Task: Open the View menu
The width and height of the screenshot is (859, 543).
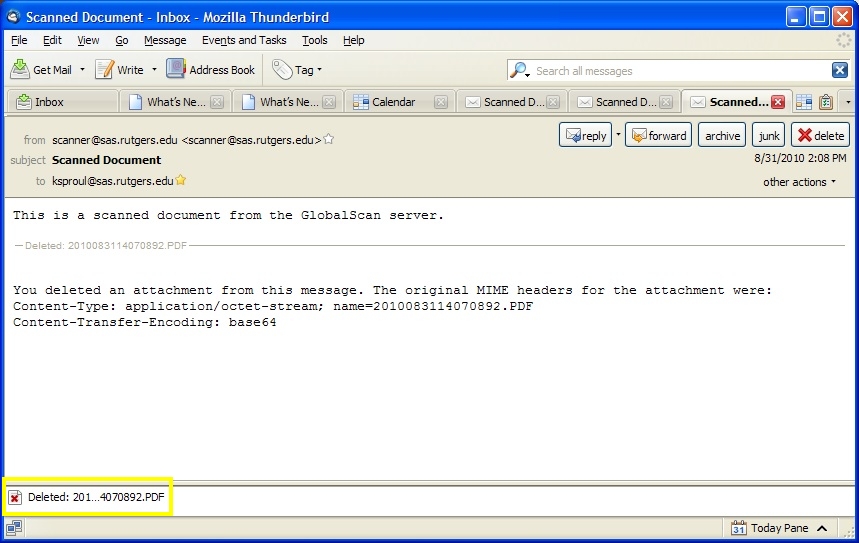Action: click(88, 40)
